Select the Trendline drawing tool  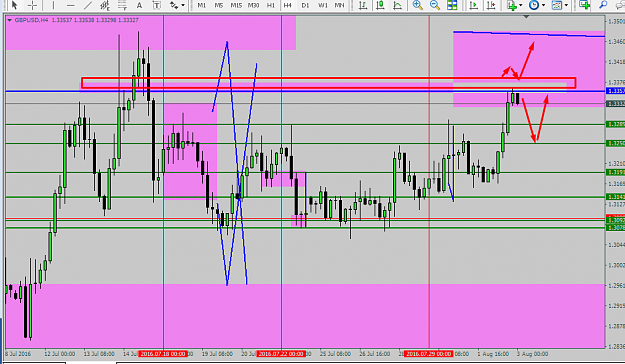click(x=88, y=5)
